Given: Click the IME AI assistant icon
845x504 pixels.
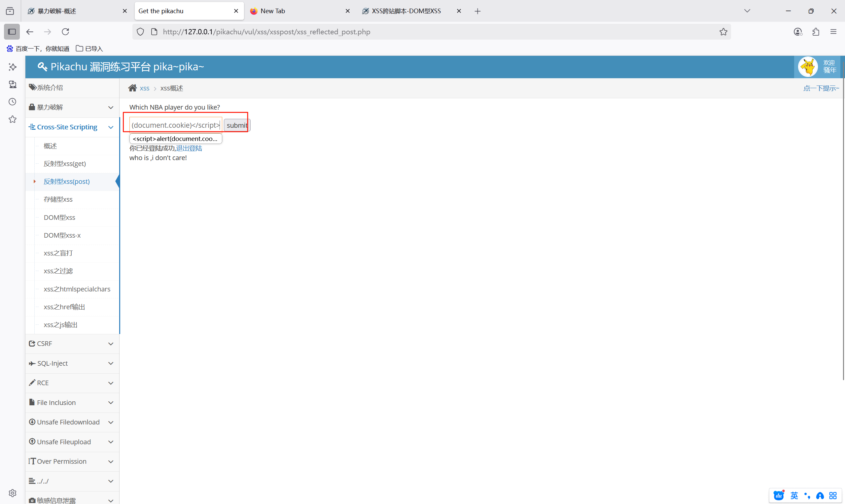Looking at the screenshot, I should (820, 495).
